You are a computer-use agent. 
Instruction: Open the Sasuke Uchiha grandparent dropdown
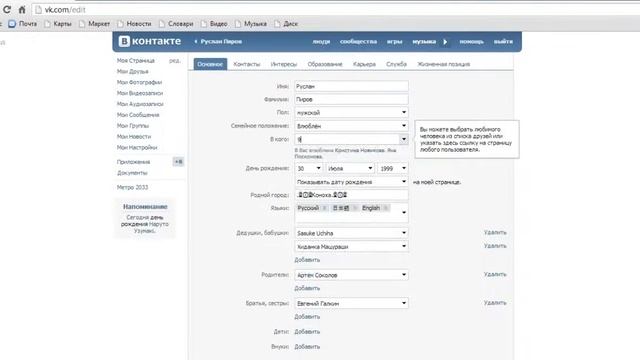click(351, 233)
